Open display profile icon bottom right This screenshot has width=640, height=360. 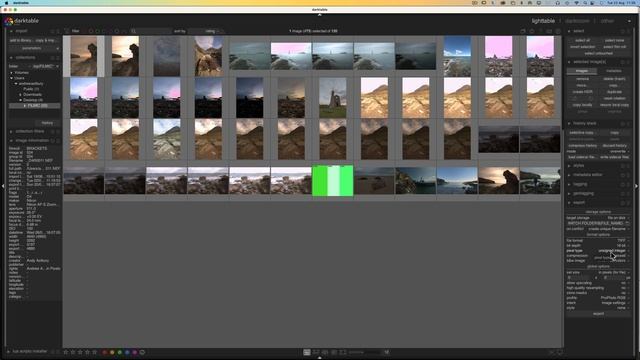pos(560,352)
